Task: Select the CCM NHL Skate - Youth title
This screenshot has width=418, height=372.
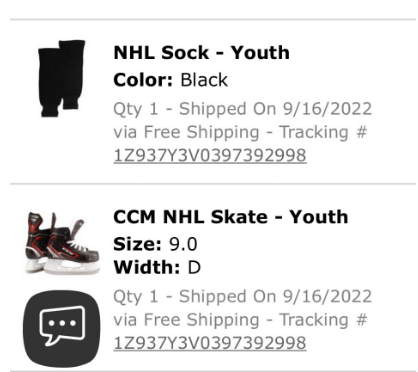Action: point(231,217)
